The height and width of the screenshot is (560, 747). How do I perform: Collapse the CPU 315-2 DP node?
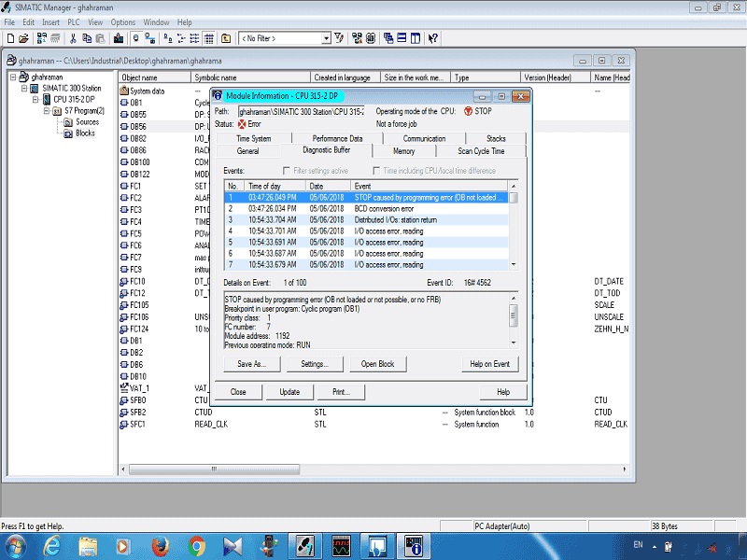pyautogui.click(x=35, y=99)
